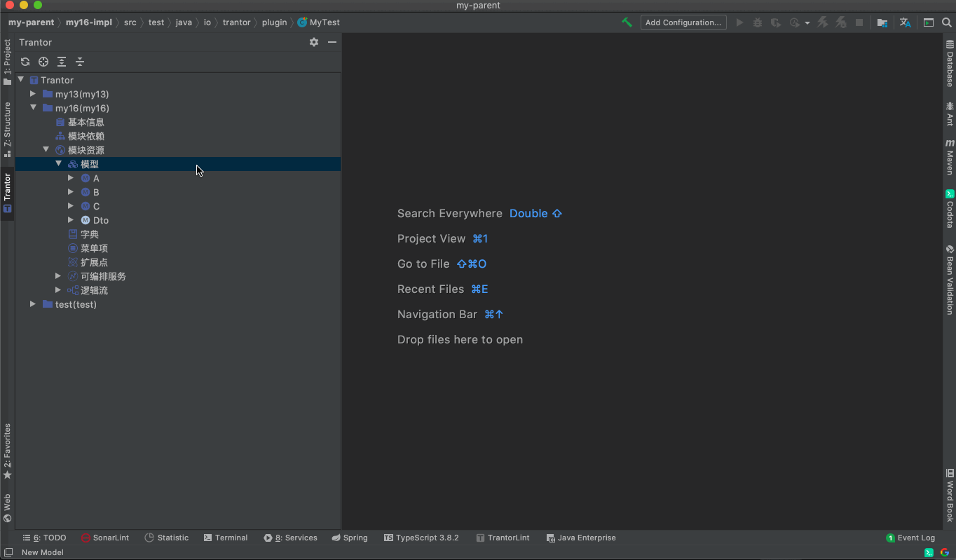Expand the 可编排服务 node arrow
Screen dimensions: 956x560
point(58,276)
